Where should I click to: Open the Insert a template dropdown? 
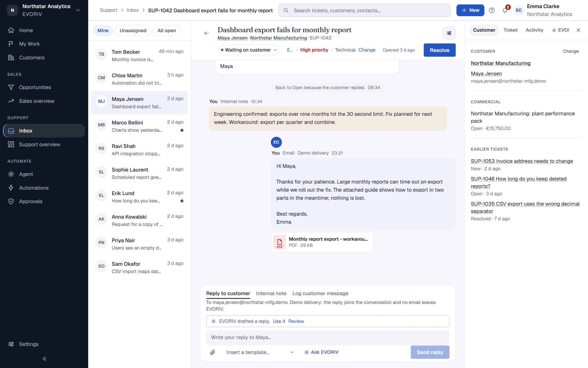pyautogui.click(x=260, y=352)
